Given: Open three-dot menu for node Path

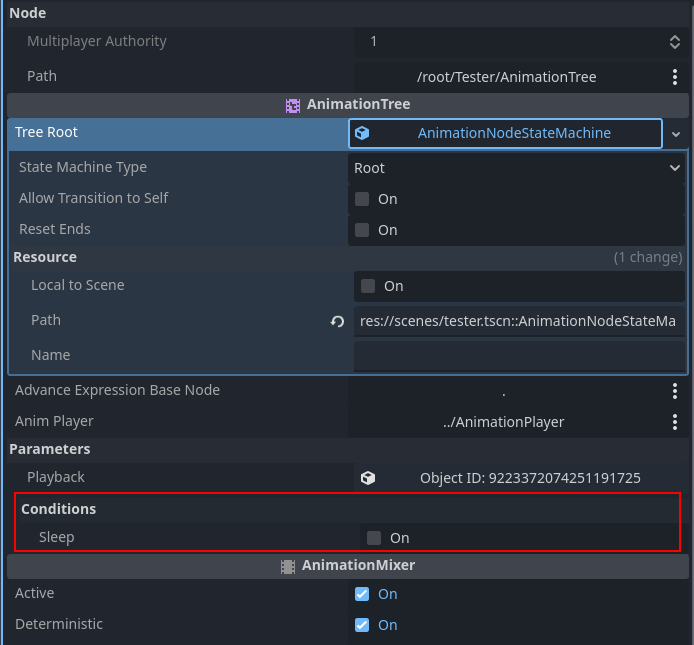Looking at the screenshot, I should coord(675,77).
